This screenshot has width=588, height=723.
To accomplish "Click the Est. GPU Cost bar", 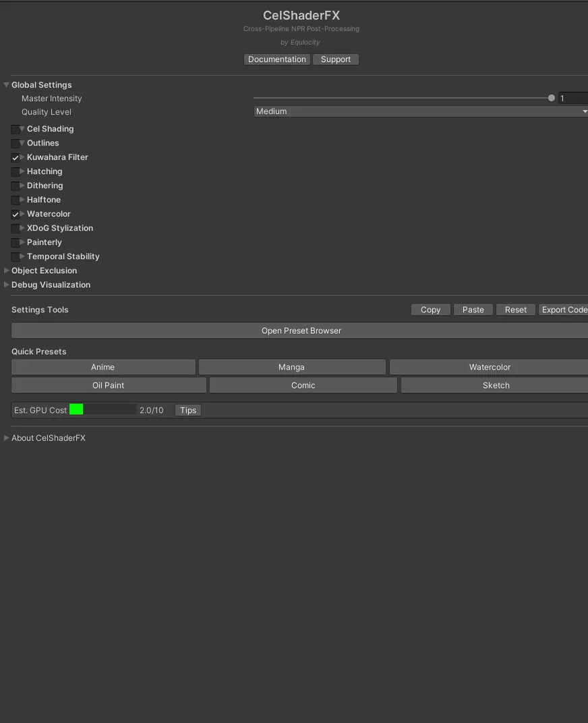I will [103, 409].
